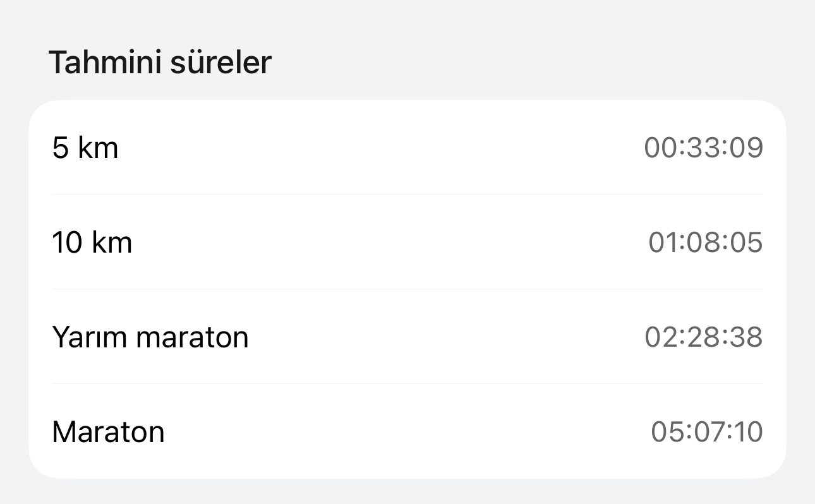Click the number "10" in the 10 km label
Image resolution: width=815 pixels, height=504 pixels.
click(x=67, y=243)
